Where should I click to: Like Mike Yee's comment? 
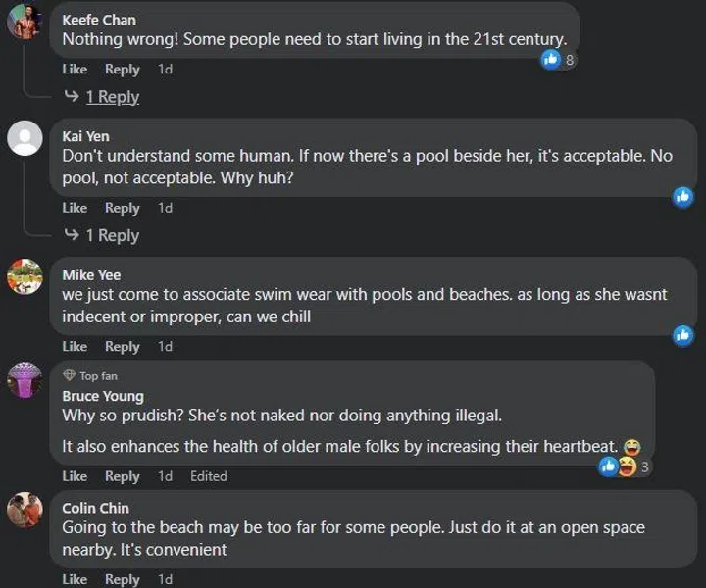[75, 346]
